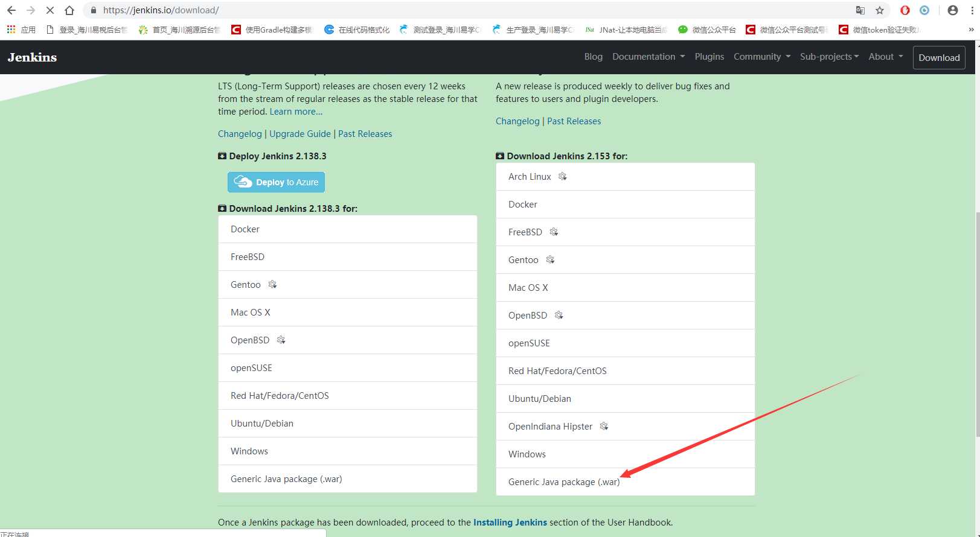The width and height of the screenshot is (980, 537).
Task: Open the browser home page
Action: point(69,10)
